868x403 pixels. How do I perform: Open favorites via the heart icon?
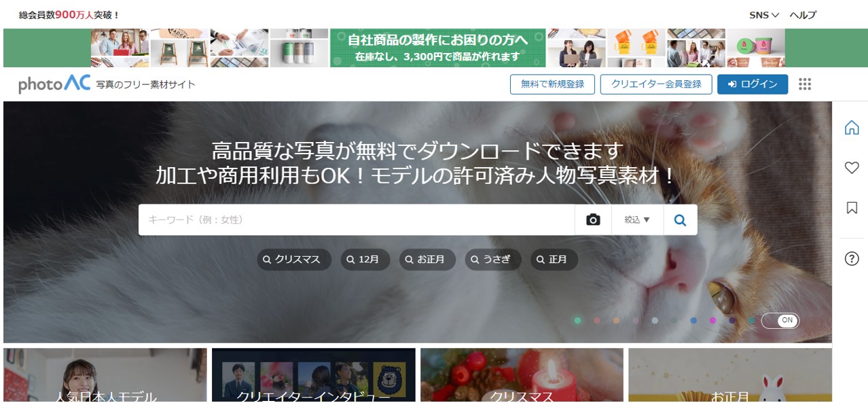(x=851, y=168)
